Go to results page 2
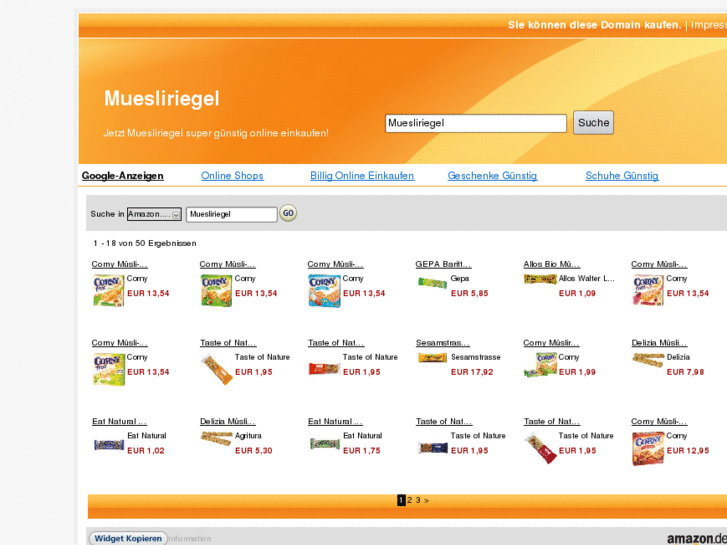 (x=409, y=500)
